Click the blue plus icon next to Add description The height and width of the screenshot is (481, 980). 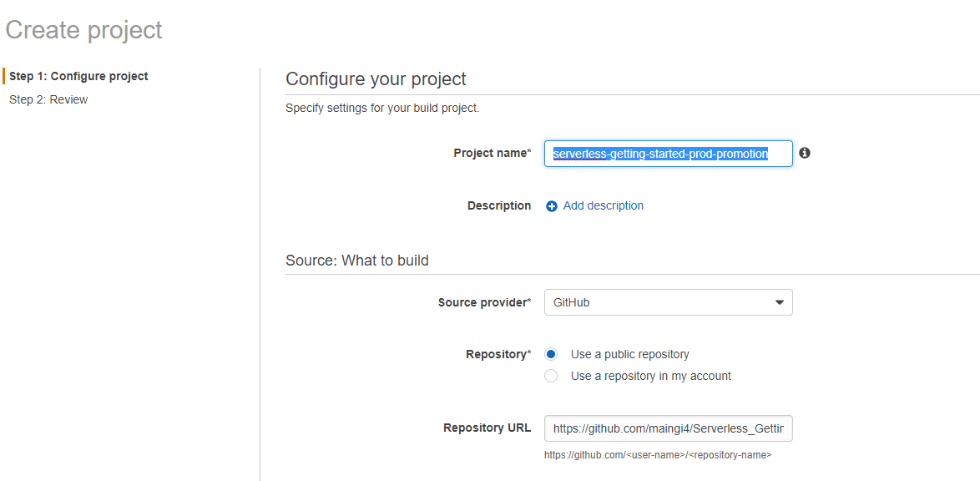point(551,205)
